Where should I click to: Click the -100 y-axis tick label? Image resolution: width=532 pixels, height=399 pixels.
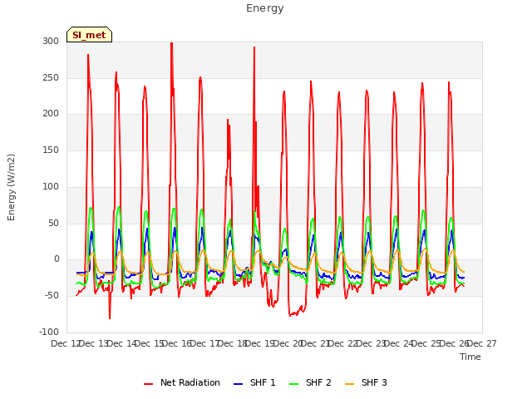tap(49, 332)
